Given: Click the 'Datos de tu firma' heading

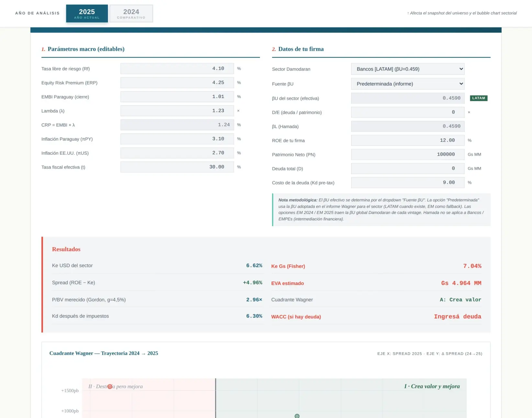Looking at the screenshot, I should [301, 49].
